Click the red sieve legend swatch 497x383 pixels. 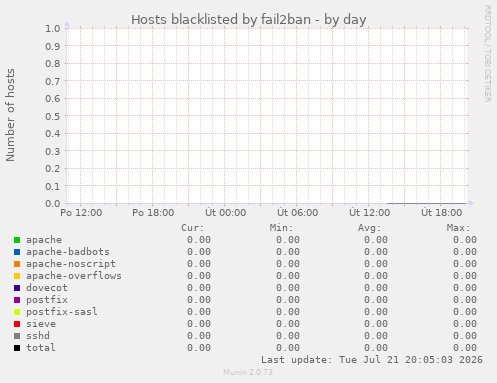pyautogui.click(x=17, y=324)
